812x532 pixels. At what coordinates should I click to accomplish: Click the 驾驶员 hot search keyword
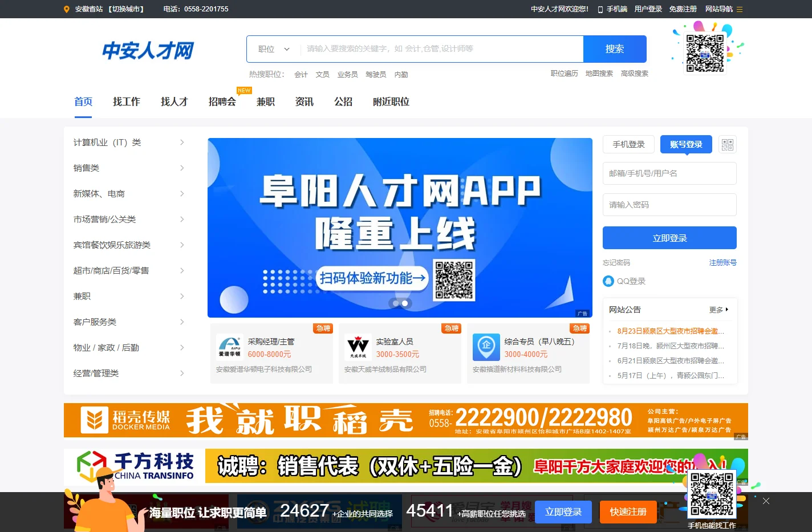tap(376, 75)
